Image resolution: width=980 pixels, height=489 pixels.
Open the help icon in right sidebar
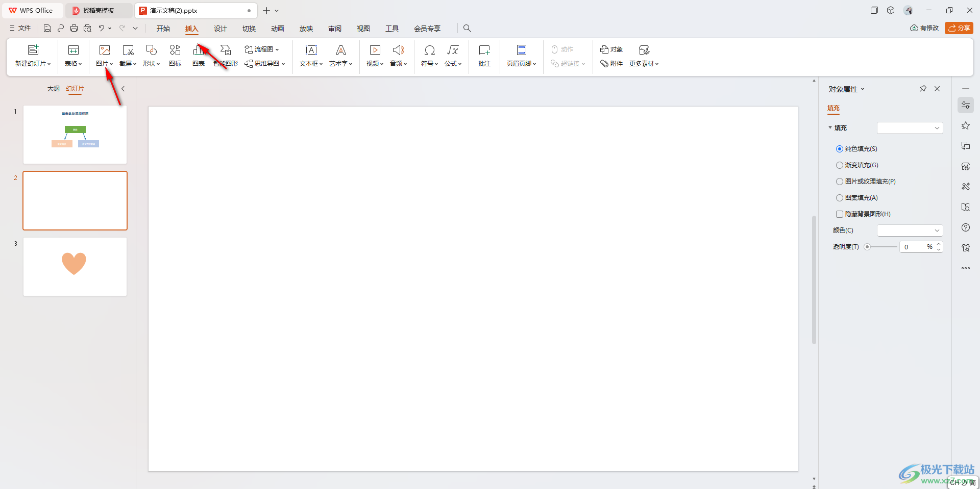tap(966, 227)
